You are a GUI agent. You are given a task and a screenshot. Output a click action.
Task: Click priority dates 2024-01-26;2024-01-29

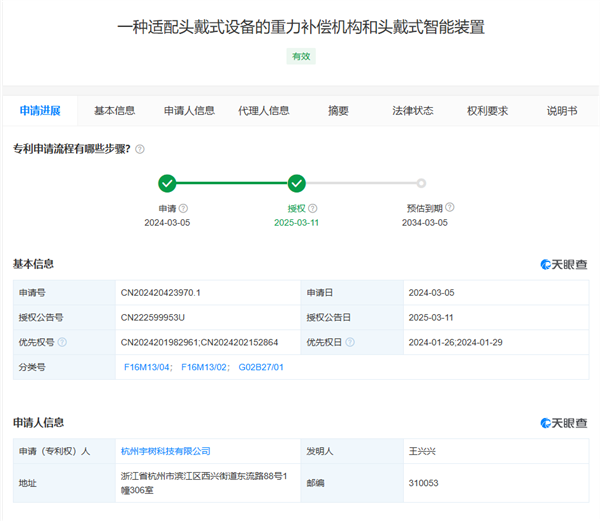455,342
